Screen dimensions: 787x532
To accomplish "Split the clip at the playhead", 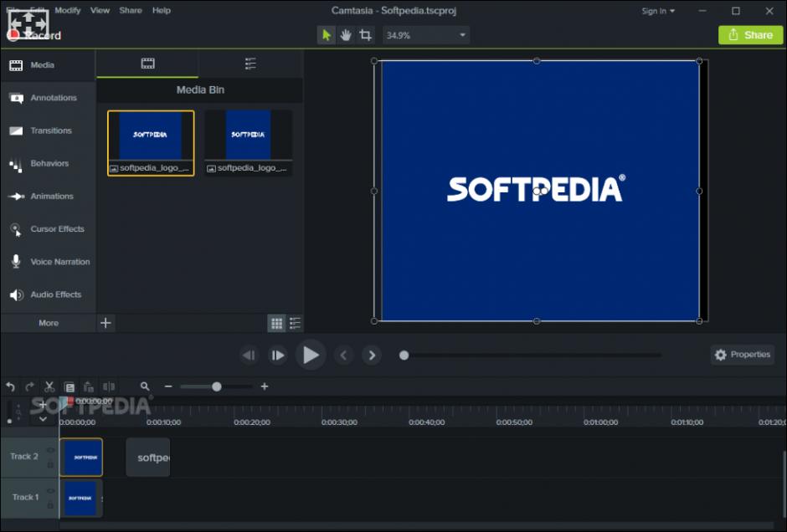I will pos(108,386).
